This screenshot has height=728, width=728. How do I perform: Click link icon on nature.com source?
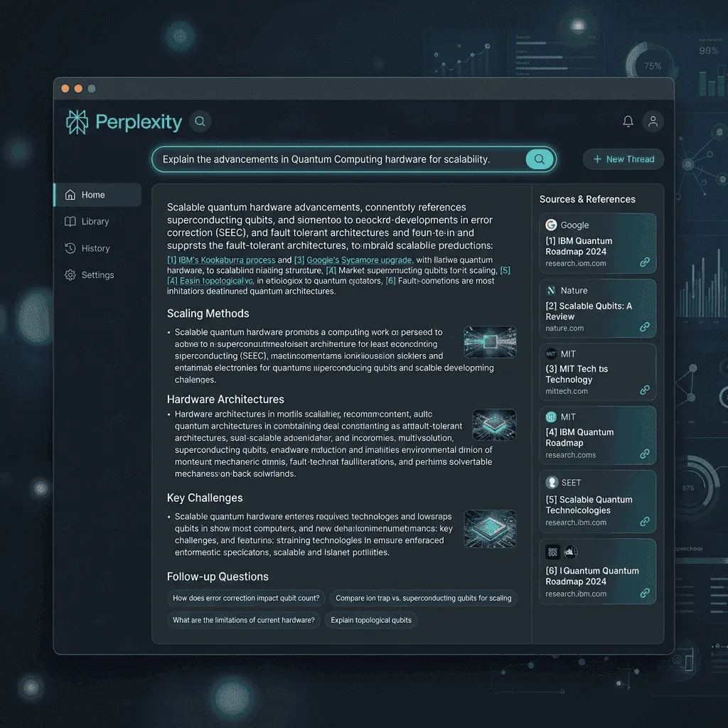tap(645, 327)
